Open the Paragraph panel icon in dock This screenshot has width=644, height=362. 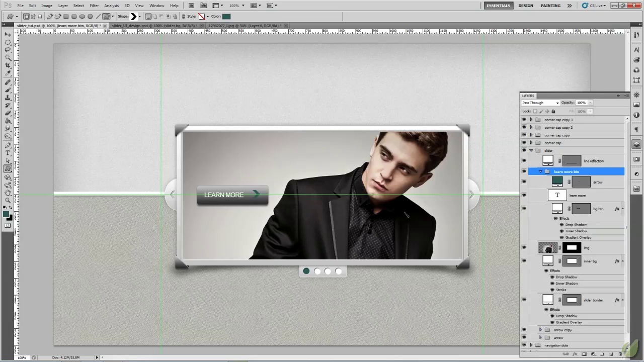pyautogui.click(x=636, y=130)
